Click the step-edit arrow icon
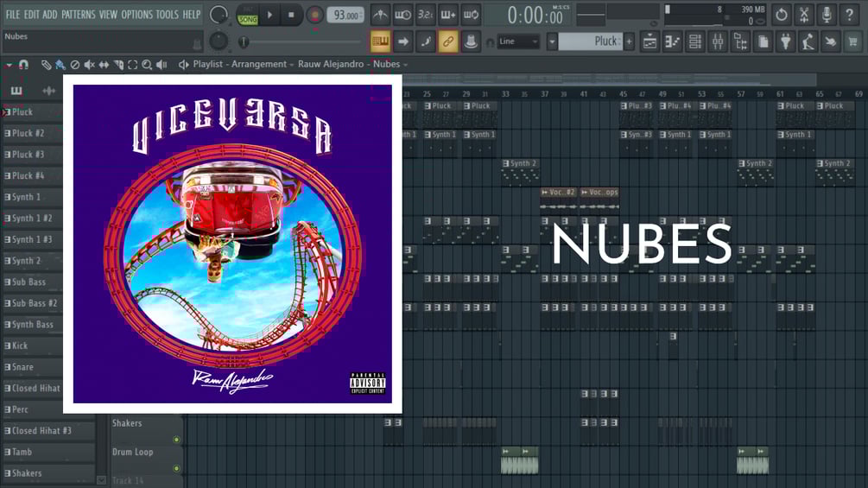 coord(403,41)
